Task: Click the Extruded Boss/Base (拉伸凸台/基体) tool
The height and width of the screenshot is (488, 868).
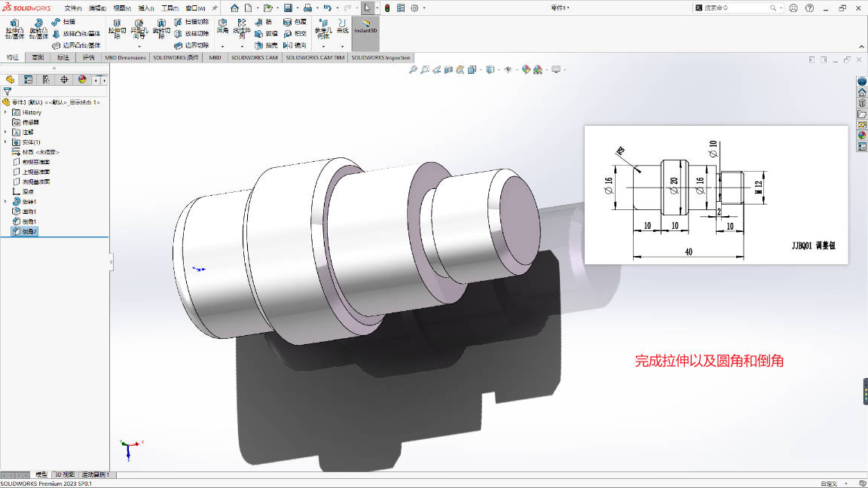Action: pyautogui.click(x=14, y=29)
